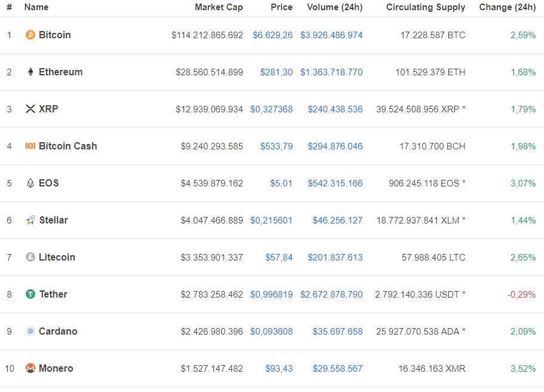Click Stellar price $0,215601
Image resolution: width=544 pixels, height=392 pixels.
(x=271, y=220)
